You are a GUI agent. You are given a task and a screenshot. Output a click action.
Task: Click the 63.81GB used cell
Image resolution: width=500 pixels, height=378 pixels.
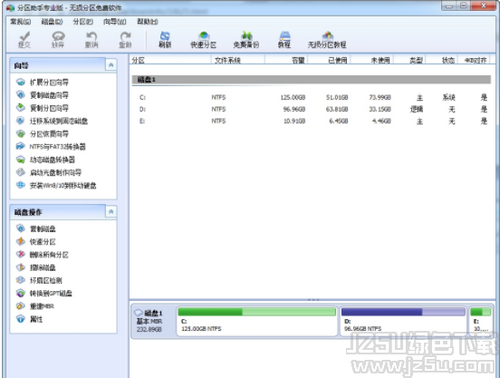coord(337,109)
